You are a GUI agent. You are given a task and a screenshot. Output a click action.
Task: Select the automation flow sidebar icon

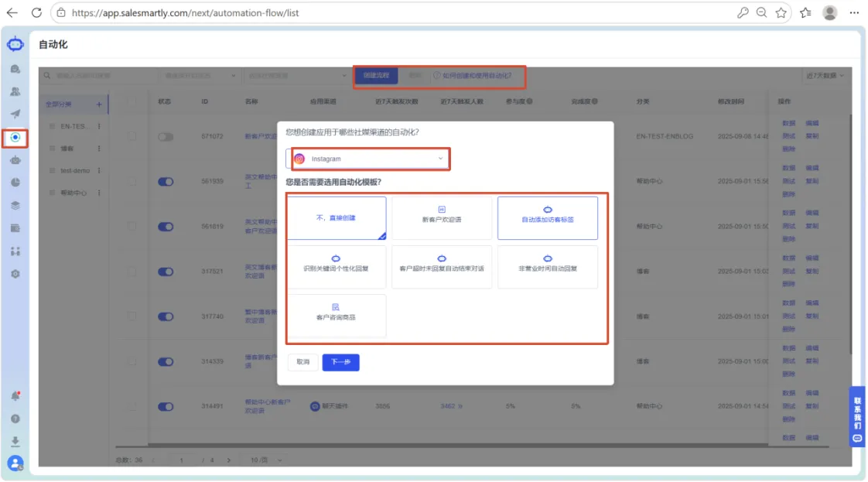pos(15,137)
